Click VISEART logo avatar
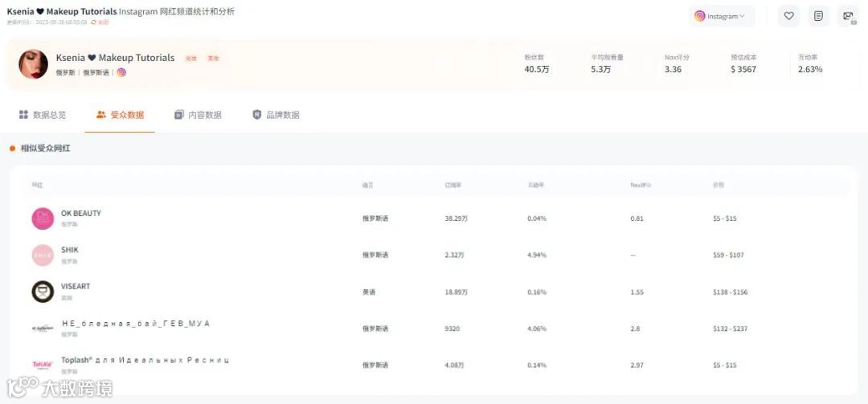Image resolution: width=868 pixels, height=404 pixels. (43, 292)
